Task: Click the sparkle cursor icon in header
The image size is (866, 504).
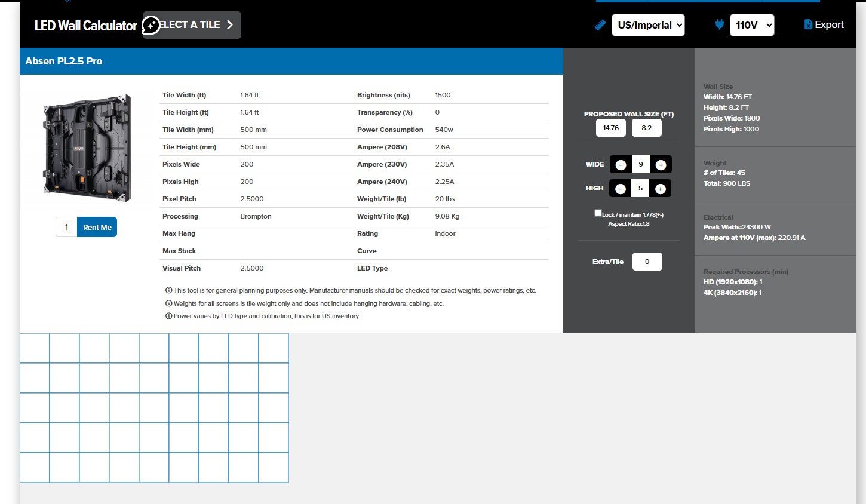Action: tap(151, 25)
